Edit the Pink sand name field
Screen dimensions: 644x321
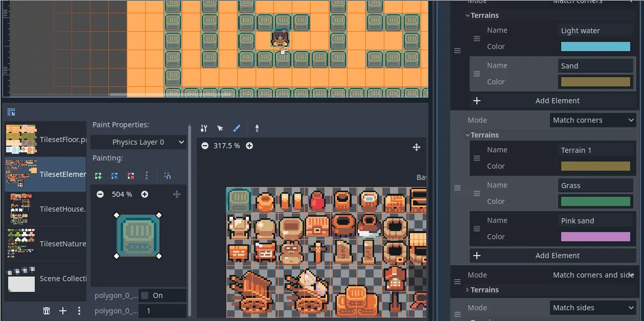click(x=595, y=221)
